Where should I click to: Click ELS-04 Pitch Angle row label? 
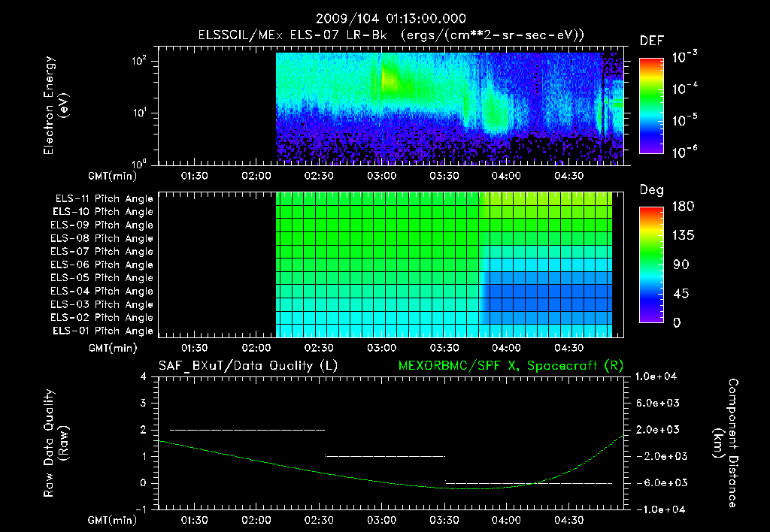[102, 291]
